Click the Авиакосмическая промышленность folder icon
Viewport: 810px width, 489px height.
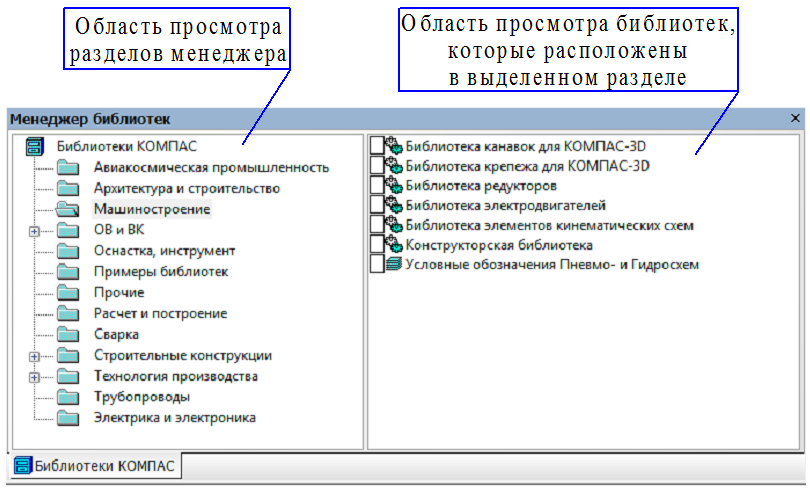pyautogui.click(x=68, y=168)
